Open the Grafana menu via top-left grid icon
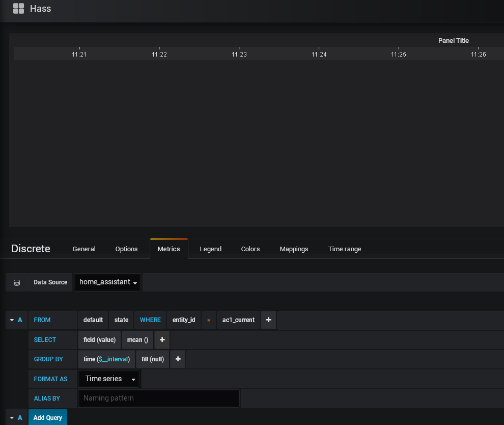Image resolution: width=504 pixels, height=425 pixels. [19, 8]
